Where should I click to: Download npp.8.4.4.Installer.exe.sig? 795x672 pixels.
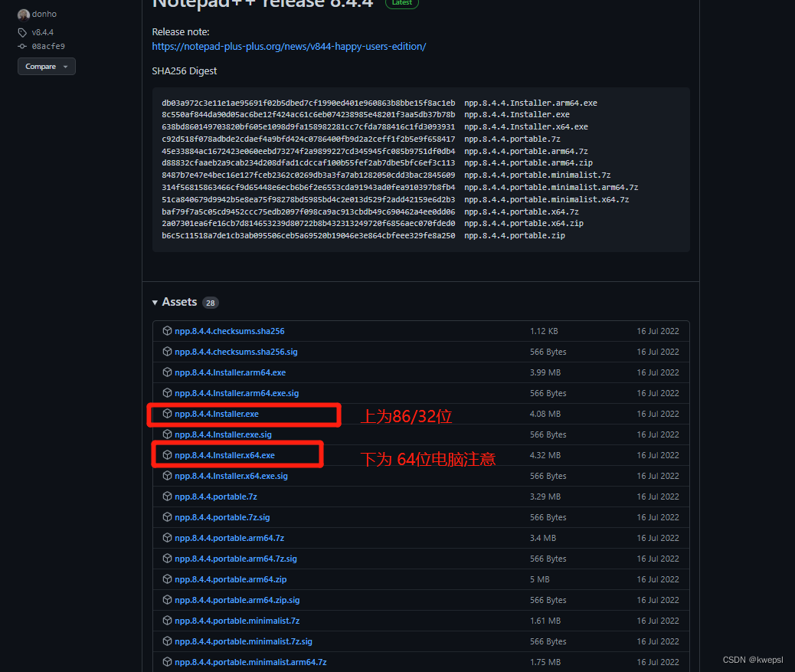[x=223, y=434]
